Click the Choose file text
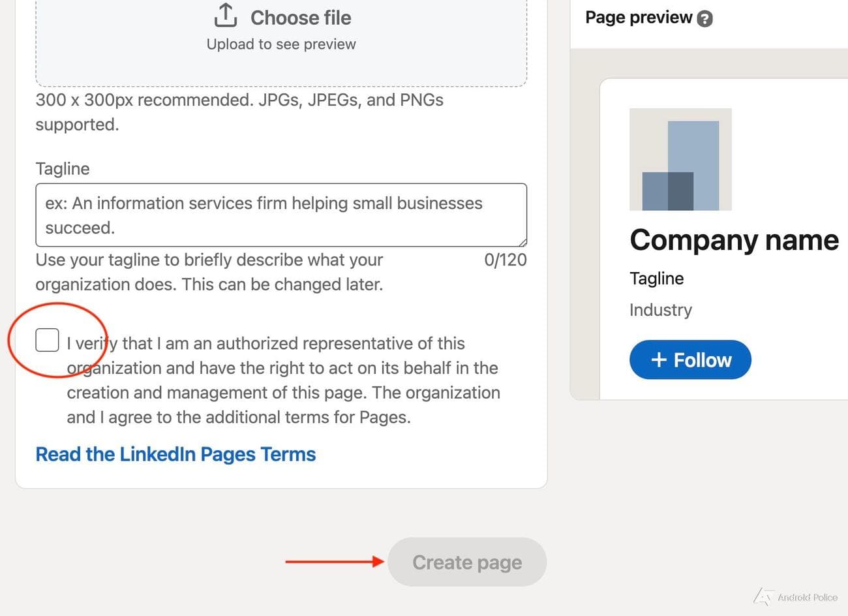The height and width of the screenshot is (616, 848). 301,18
